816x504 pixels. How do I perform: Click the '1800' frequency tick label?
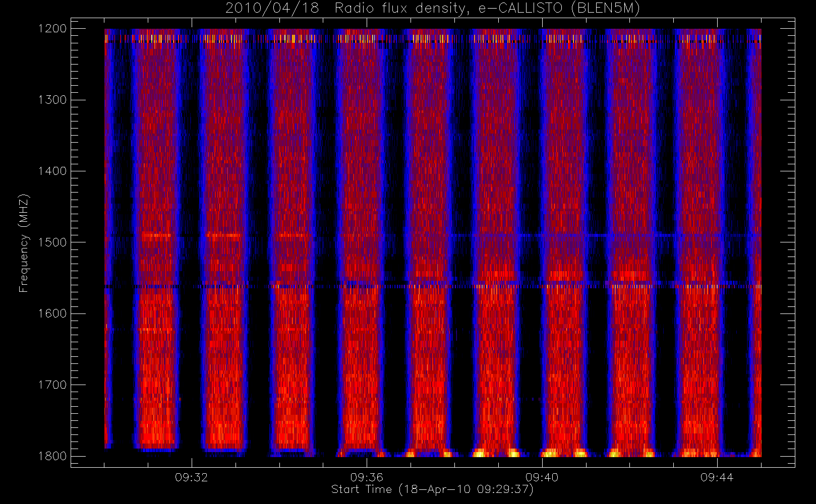(x=52, y=456)
